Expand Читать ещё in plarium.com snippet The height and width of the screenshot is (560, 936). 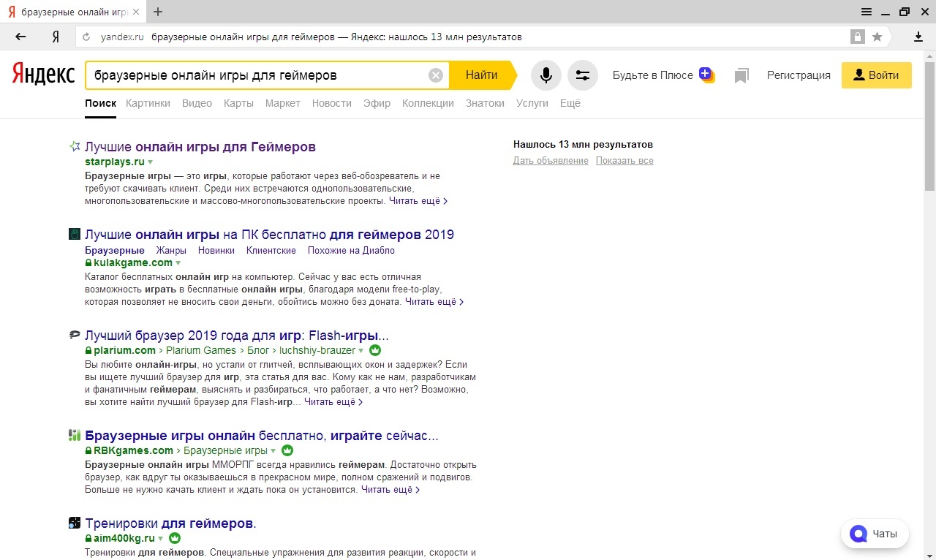coord(333,401)
